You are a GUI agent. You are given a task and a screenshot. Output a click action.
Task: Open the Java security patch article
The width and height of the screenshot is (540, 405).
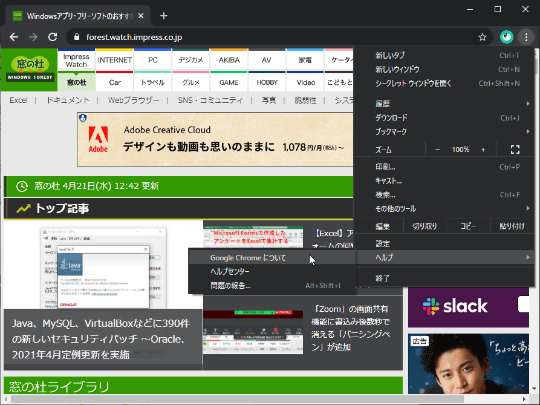[101, 339]
